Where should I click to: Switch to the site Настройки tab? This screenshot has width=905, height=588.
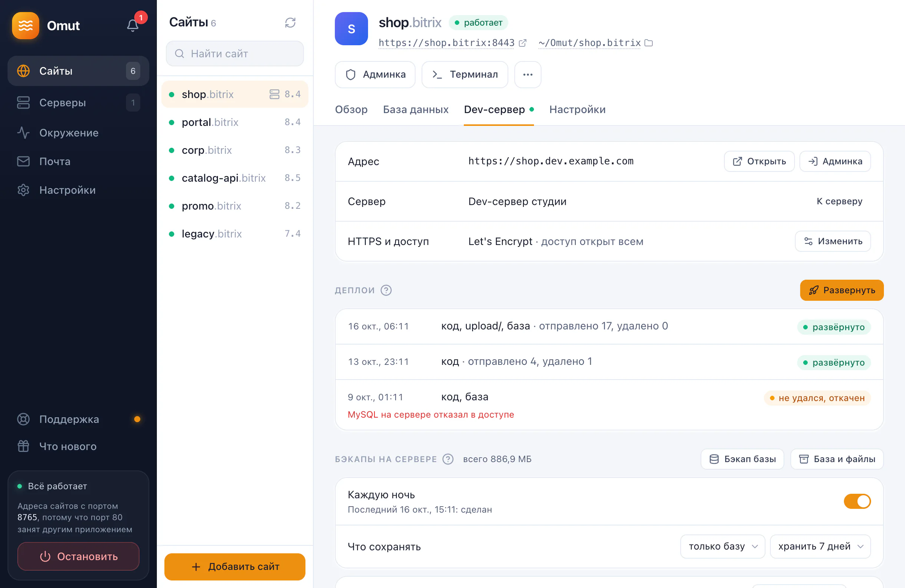[577, 109]
